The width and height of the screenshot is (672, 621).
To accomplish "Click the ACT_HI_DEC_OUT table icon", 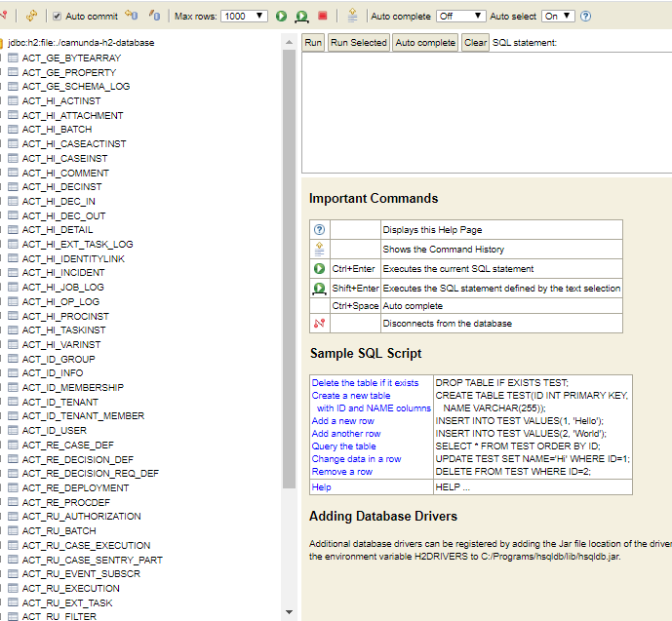I will click(x=14, y=215).
